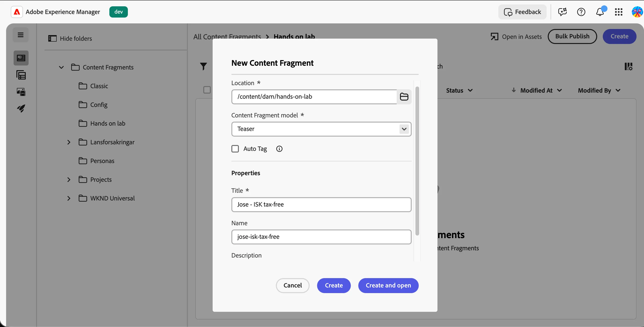Collapse the Content Fragments tree folder
This screenshot has width=644, height=327.
61,67
